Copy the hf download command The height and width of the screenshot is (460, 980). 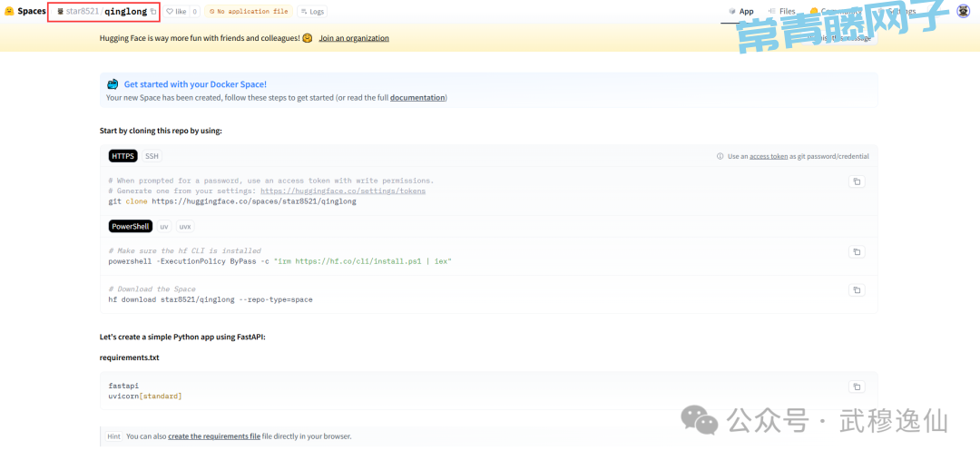856,290
